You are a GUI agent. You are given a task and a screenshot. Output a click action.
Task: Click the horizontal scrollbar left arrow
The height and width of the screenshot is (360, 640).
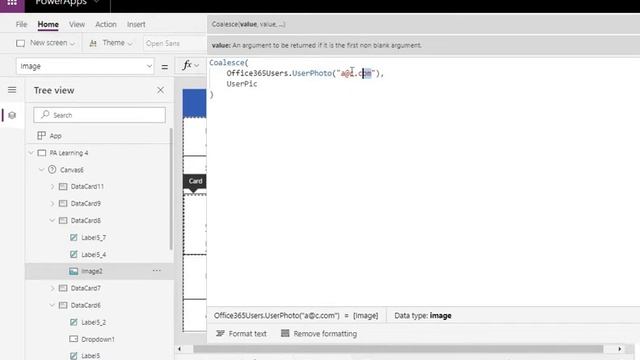(179, 349)
